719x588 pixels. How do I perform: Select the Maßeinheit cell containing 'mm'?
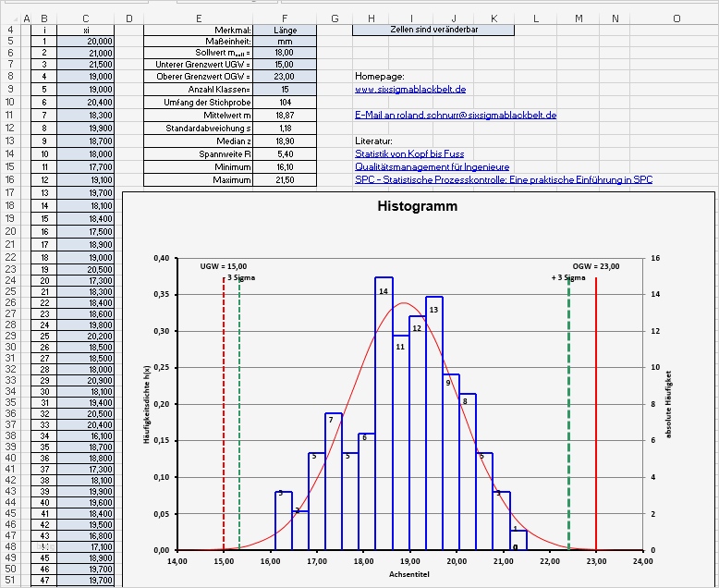285,42
